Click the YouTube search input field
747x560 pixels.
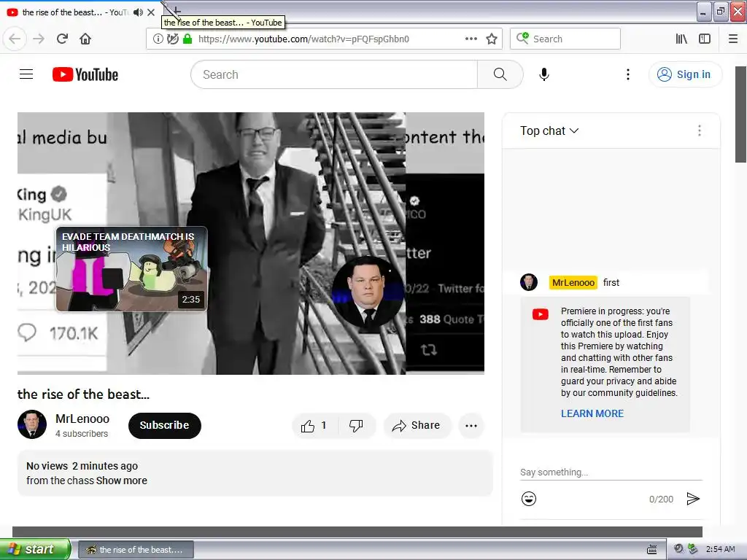coord(334,74)
